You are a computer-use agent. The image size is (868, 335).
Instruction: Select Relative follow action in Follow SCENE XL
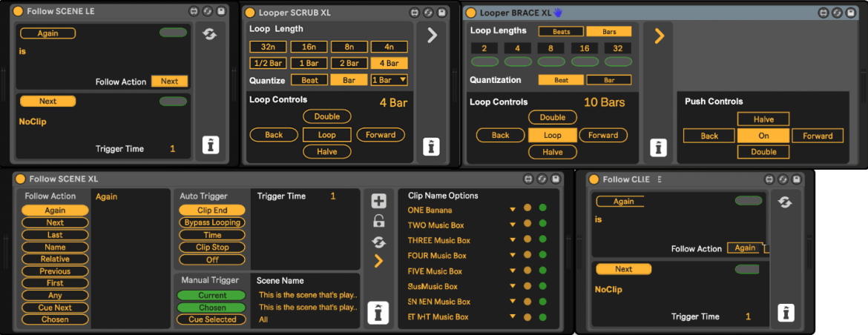point(55,259)
